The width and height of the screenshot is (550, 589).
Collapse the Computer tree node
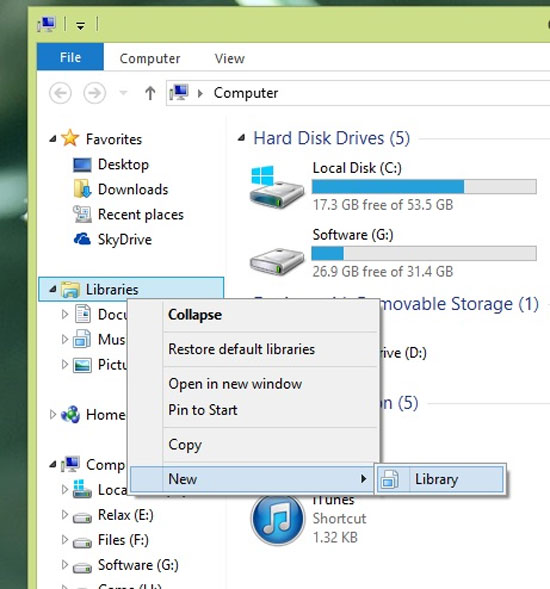tap(53, 465)
